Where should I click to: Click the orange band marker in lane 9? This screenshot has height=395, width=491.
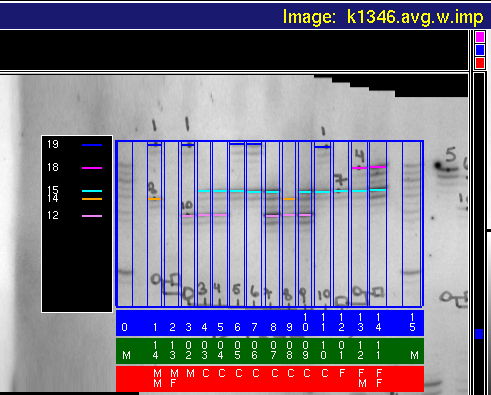tap(289, 199)
